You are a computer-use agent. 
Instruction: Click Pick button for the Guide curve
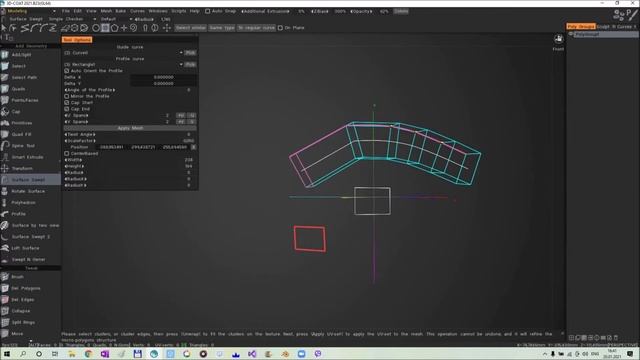[x=190, y=53]
